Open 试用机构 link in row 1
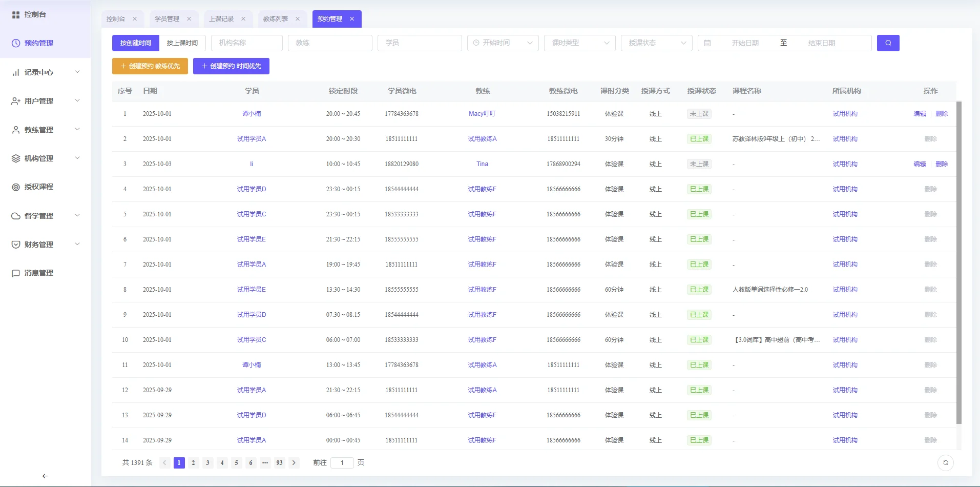980x487 pixels. (x=845, y=114)
